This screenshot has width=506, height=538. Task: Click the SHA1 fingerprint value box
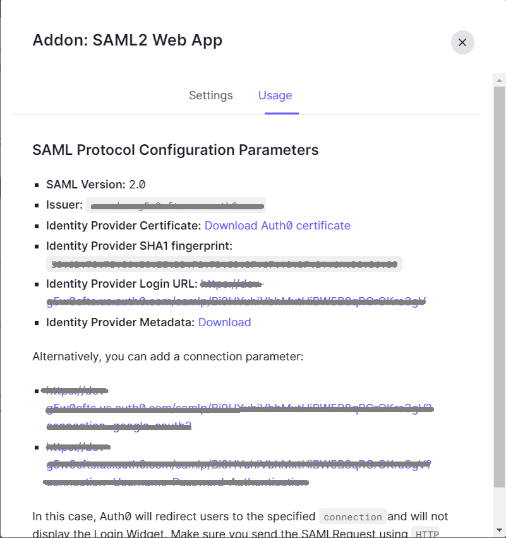pyautogui.click(x=224, y=264)
